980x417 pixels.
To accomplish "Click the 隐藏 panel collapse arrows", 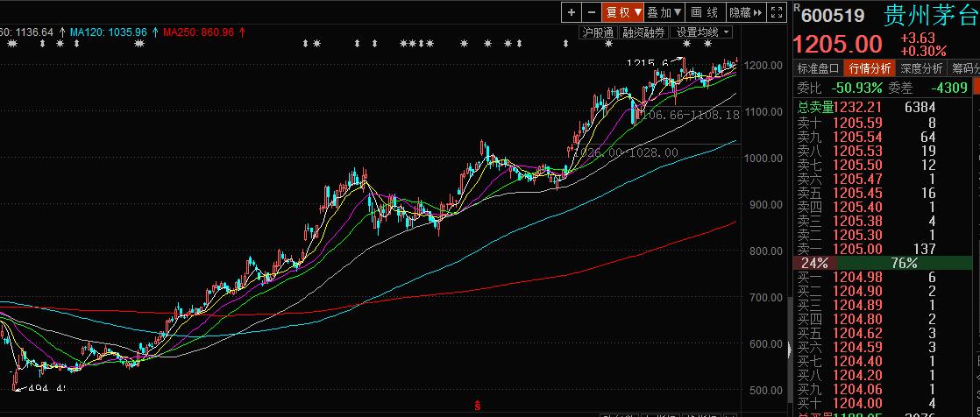I will 745,12.
